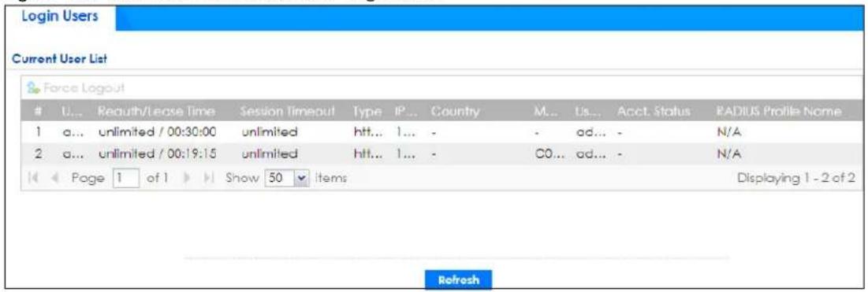Select row with unlimited / 00:30:00
The width and height of the screenshot is (868, 292).
point(441,133)
